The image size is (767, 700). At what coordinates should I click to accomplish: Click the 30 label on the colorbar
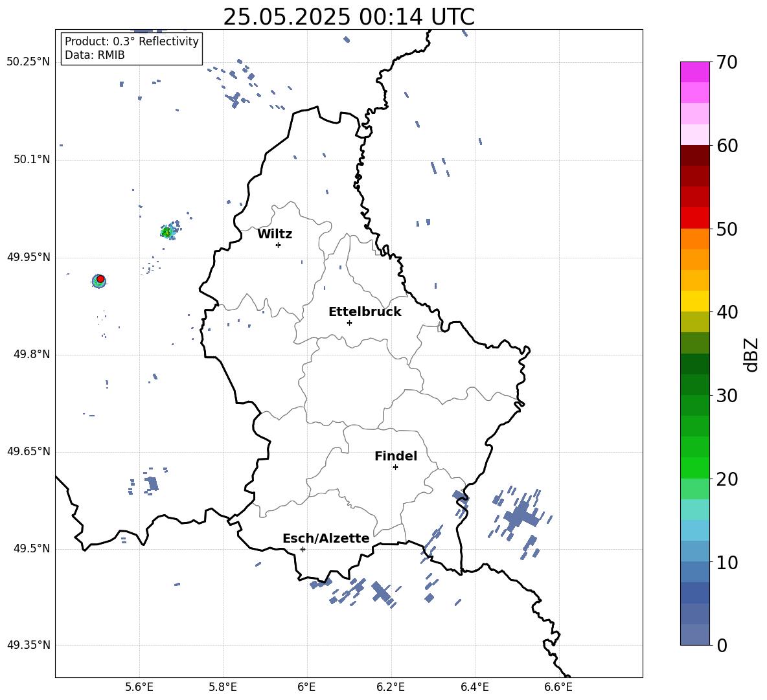coord(726,396)
